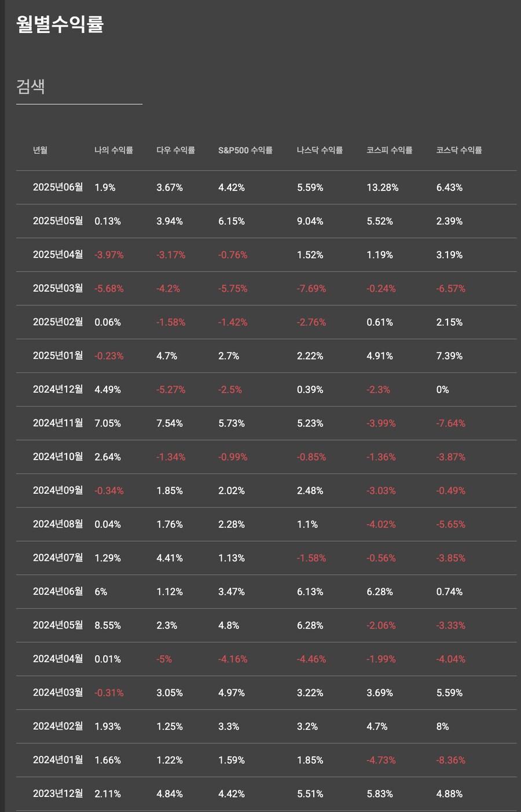
Task: Sort by the 나스닥 수익률 column header
Action: (x=320, y=150)
